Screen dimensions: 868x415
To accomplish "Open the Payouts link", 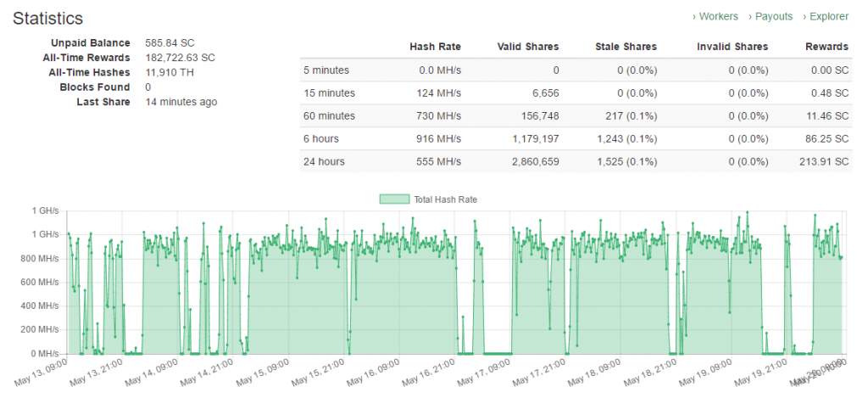I will [773, 16].
